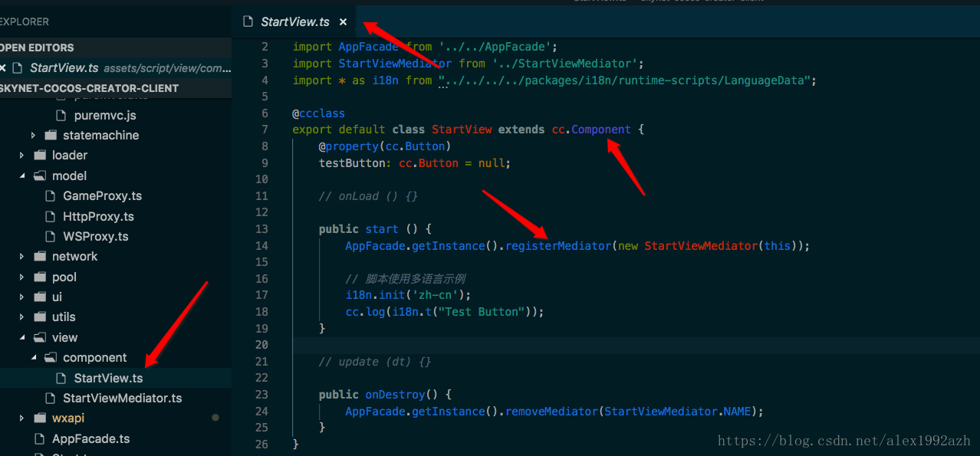Expand the loader folder arrow
The height and width of the screenshot is (456, 980).
tap(22, 156)
